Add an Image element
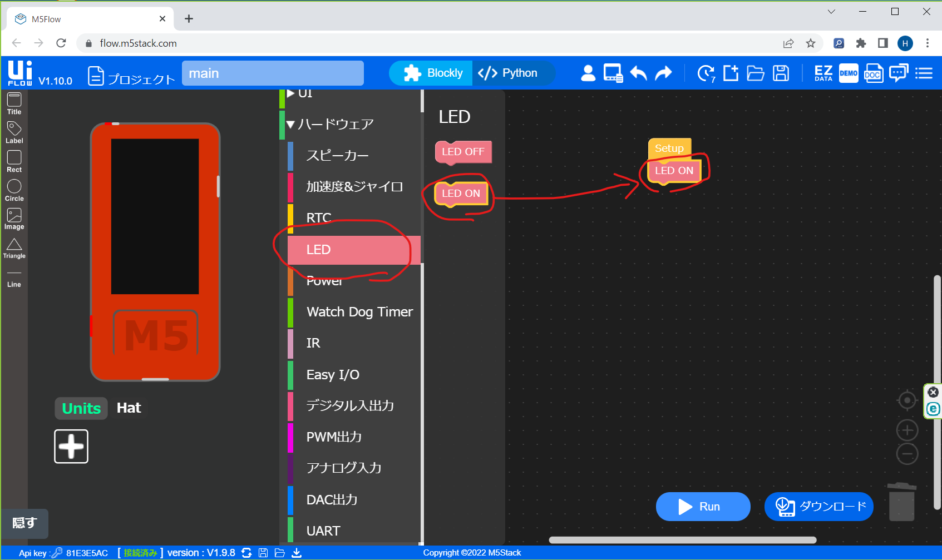Screen dimensions: 942x560 [x=14, y=219]
